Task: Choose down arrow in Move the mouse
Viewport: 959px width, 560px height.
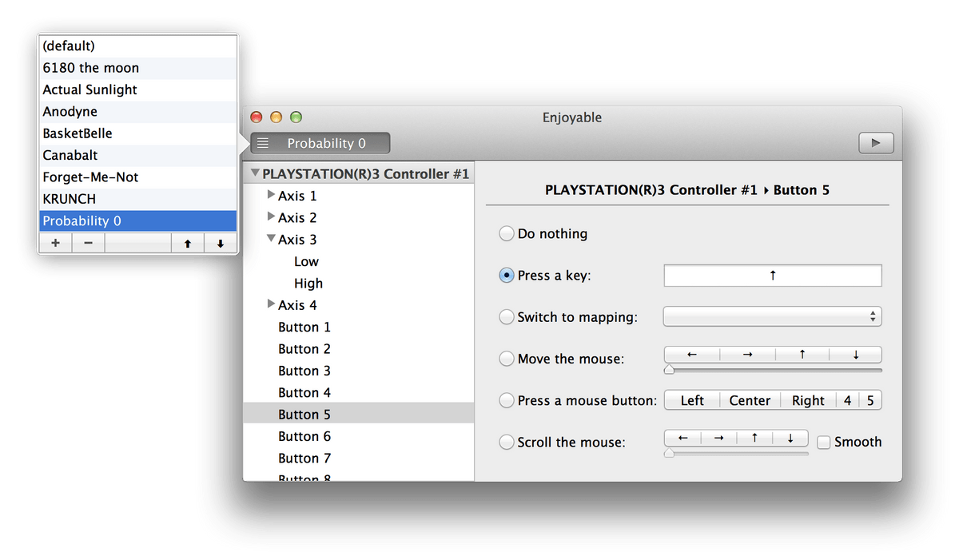Action: 855,355
